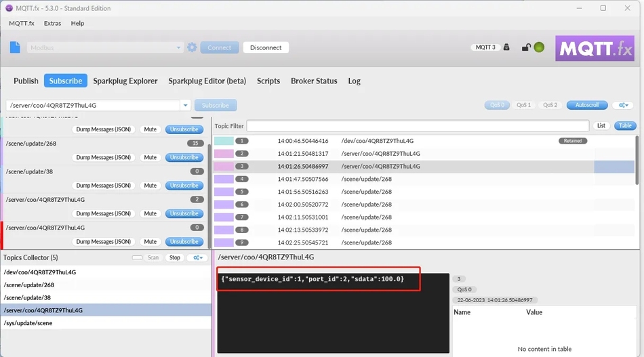Go to the Scripts tab
644x357 pixels.
click(x=268, y=81)
